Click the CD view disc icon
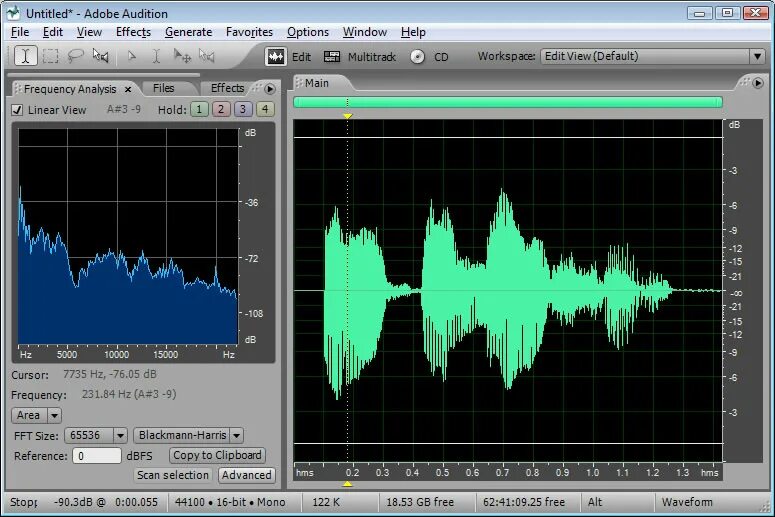Viewport: 775px width, 517px height. click(x=417, y=57)
